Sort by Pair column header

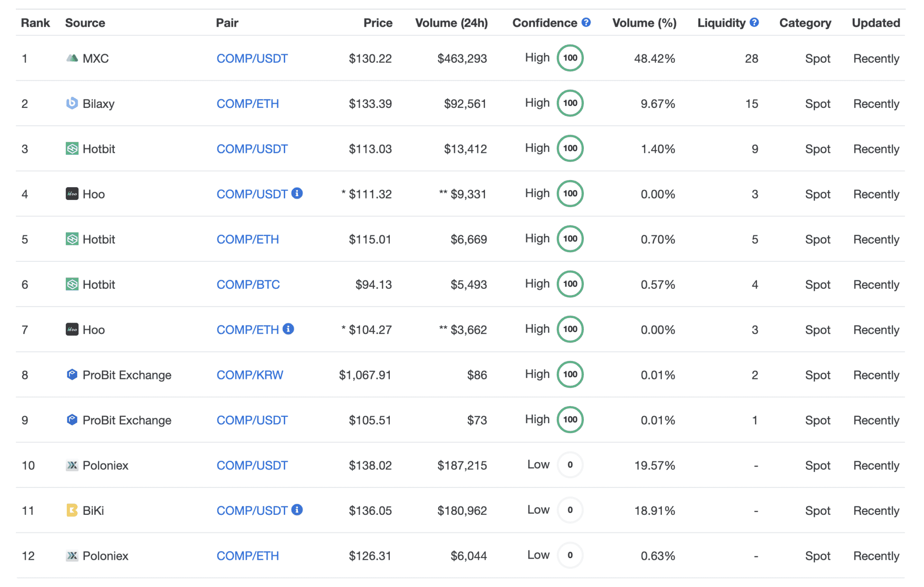(227, 23)
